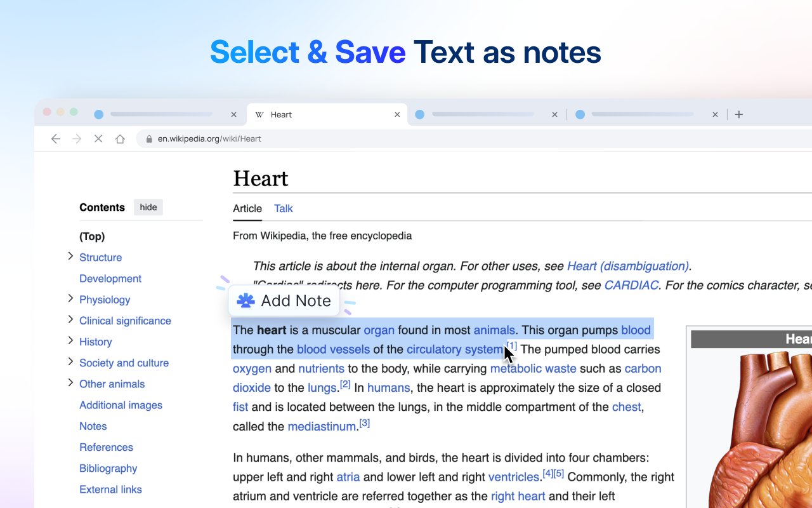Viewport: 812px width, 508px height.
Task: Expand the Other animals section
Action: click(70, 382)
